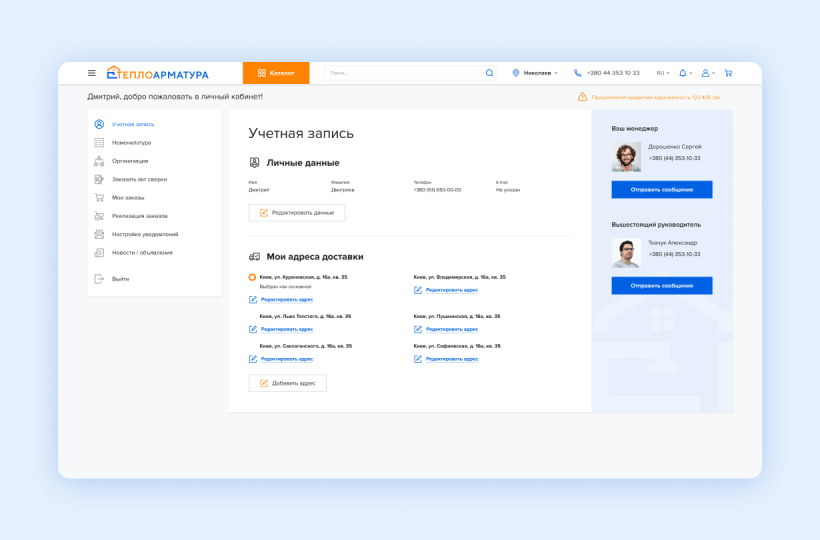Expand the user profile dropdown
The height and width of the screenshot is (540, 820).
(x=708, y=73)
